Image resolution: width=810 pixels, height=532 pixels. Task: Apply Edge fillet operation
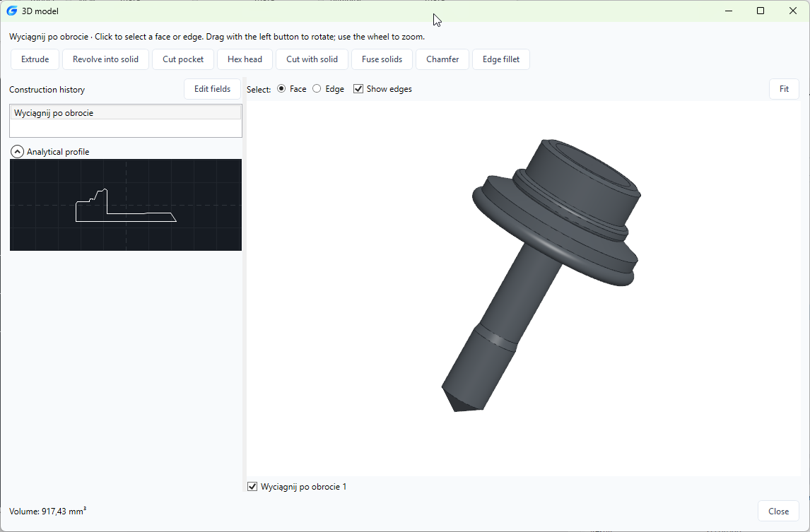[501, 59]
